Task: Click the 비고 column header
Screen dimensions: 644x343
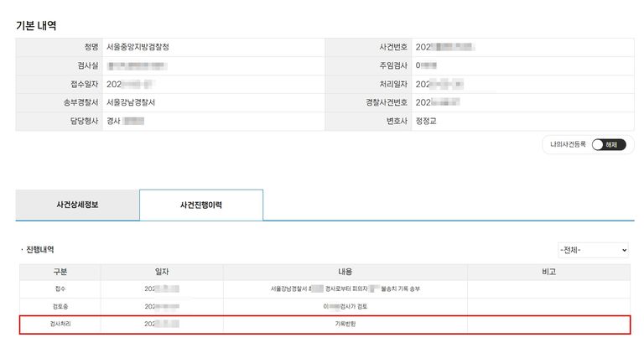Action: tap(549, 272)
